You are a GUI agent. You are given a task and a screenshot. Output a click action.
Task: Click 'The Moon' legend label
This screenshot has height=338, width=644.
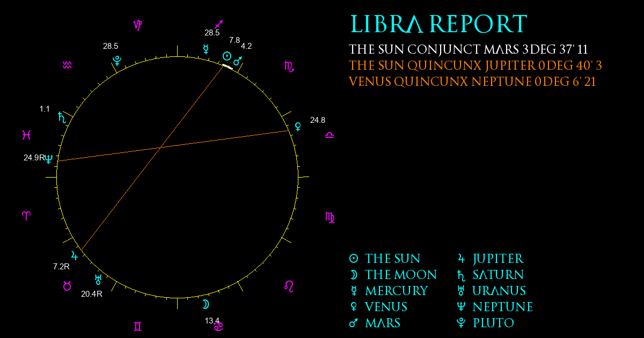point(401,275)
